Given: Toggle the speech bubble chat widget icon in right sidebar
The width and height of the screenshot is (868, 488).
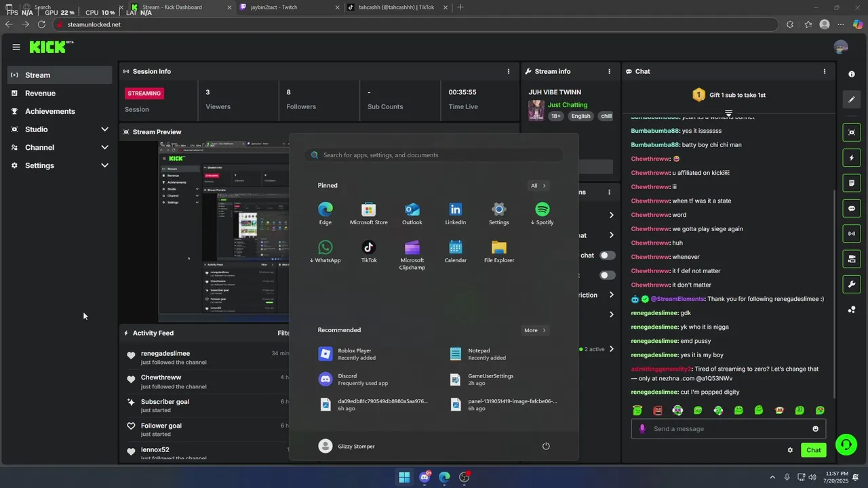Looking at the screenshot, I should click(852, 209).
